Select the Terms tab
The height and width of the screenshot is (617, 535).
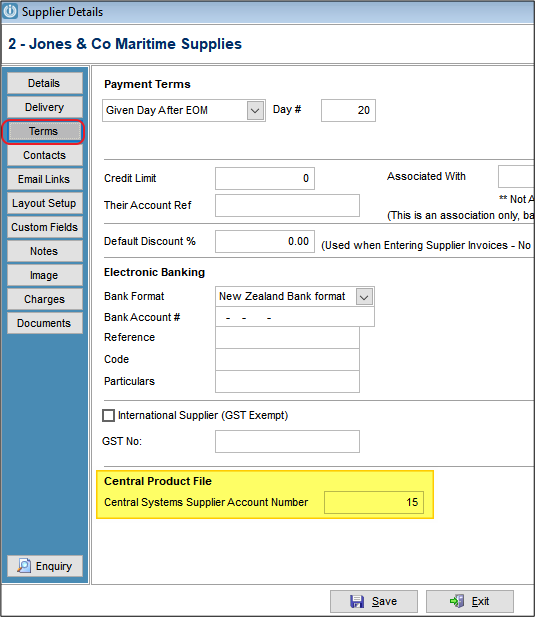(x=44, y=131)
